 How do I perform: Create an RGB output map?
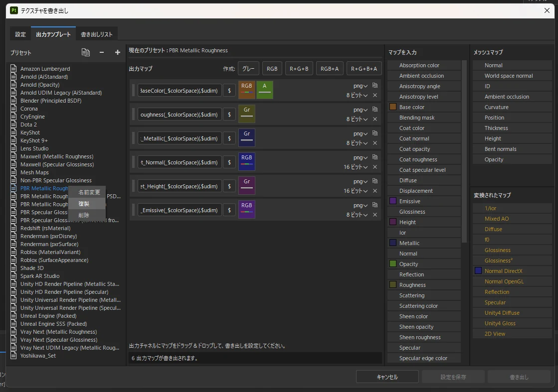click(x=272, y=68)
